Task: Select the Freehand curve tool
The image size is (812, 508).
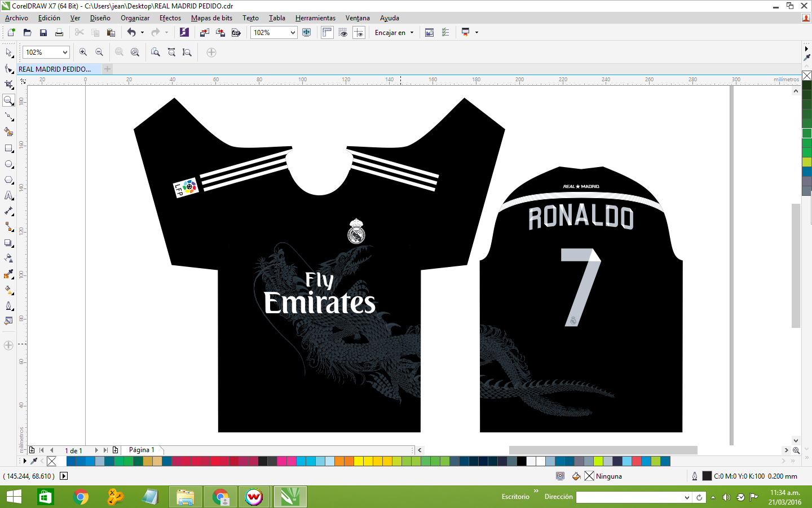Action: coord(8,117)
